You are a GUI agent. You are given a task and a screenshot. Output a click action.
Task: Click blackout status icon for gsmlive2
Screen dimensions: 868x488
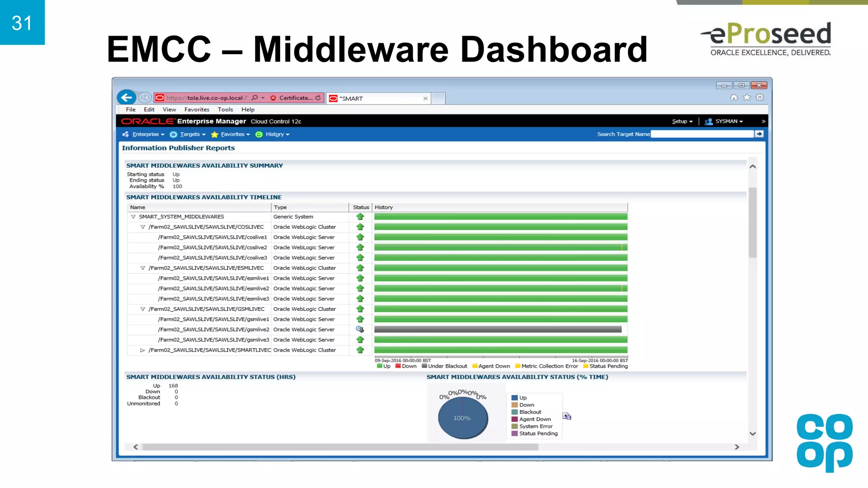(x=360, y=329)
